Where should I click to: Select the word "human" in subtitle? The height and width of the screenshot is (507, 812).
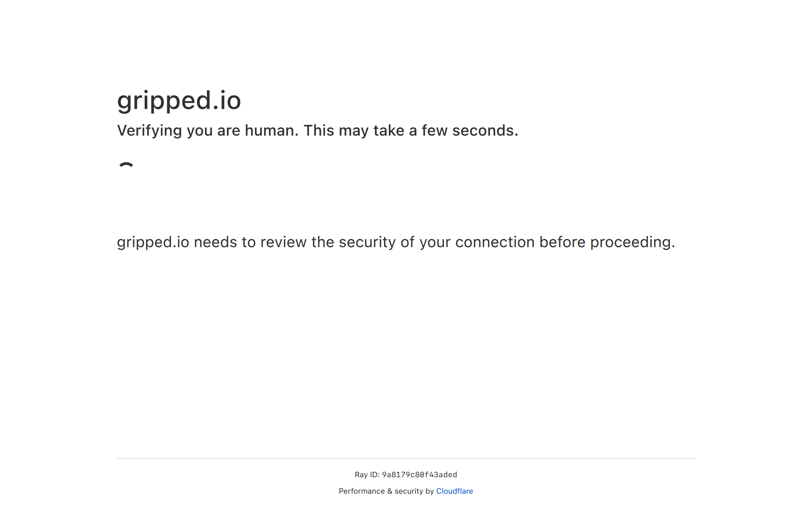click(x=270, y=131)
